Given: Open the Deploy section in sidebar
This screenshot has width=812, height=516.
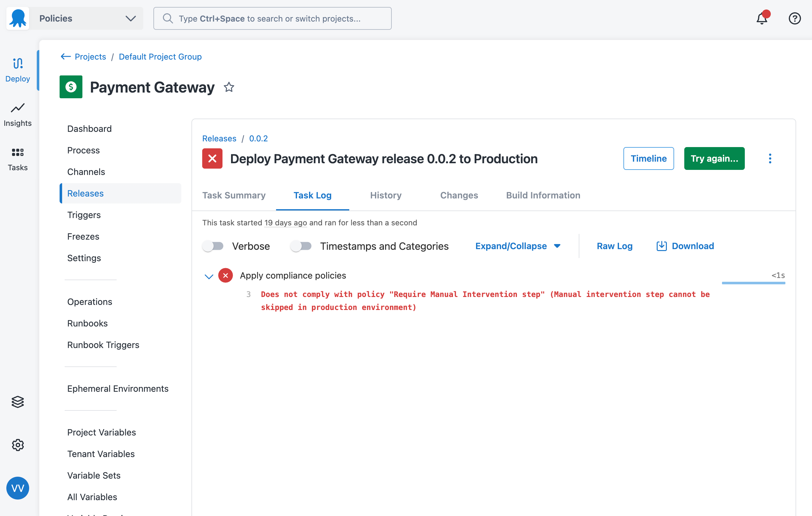Looking at the screenshot, I should 17,70.
